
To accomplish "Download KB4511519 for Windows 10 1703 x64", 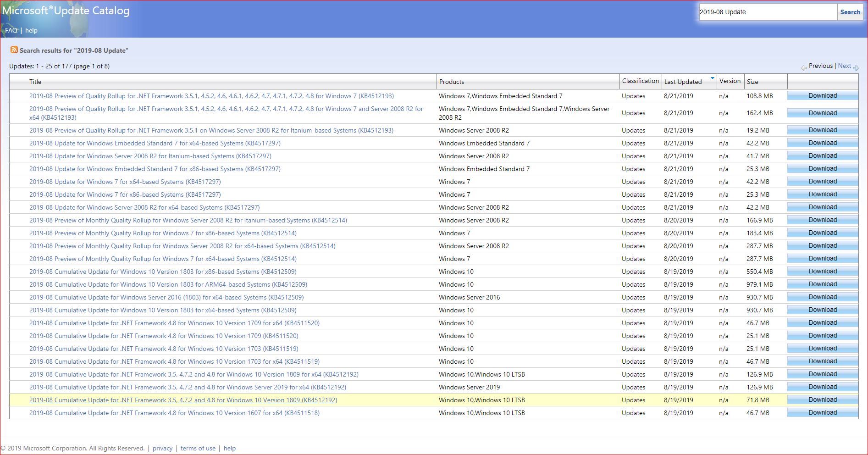I will coord(823,361).
